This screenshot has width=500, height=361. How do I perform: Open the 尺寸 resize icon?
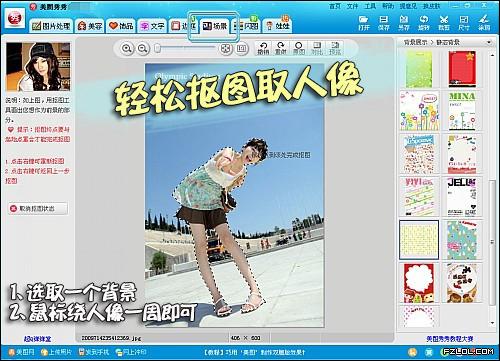click(x=464, y=23)
